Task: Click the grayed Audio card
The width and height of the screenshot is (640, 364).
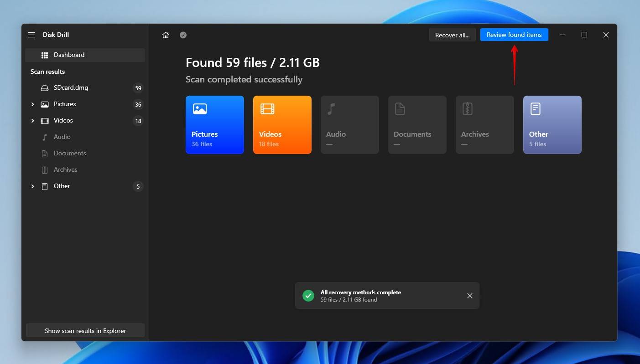Action: click(x=350, y=125)
